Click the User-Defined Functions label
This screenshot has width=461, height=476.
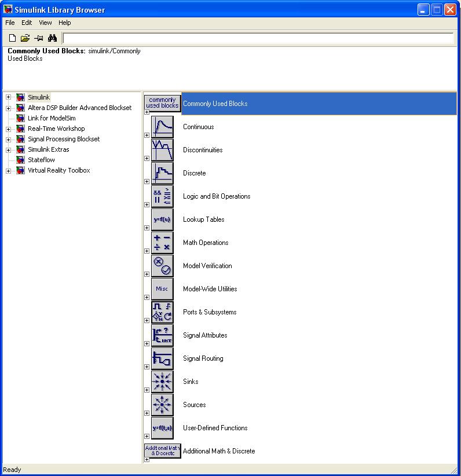tap(215, 428)
